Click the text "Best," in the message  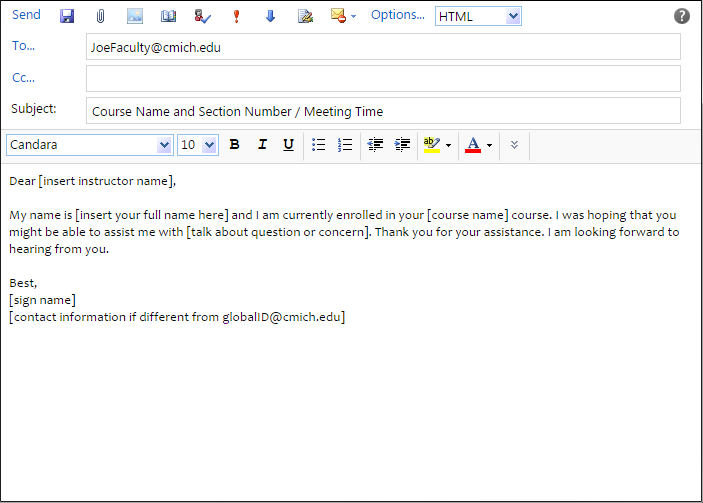click(23, 283)
